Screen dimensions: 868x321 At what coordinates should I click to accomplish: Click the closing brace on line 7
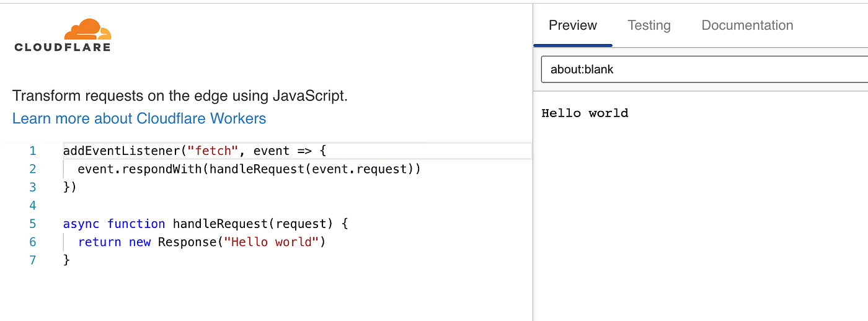pos(67,260)
